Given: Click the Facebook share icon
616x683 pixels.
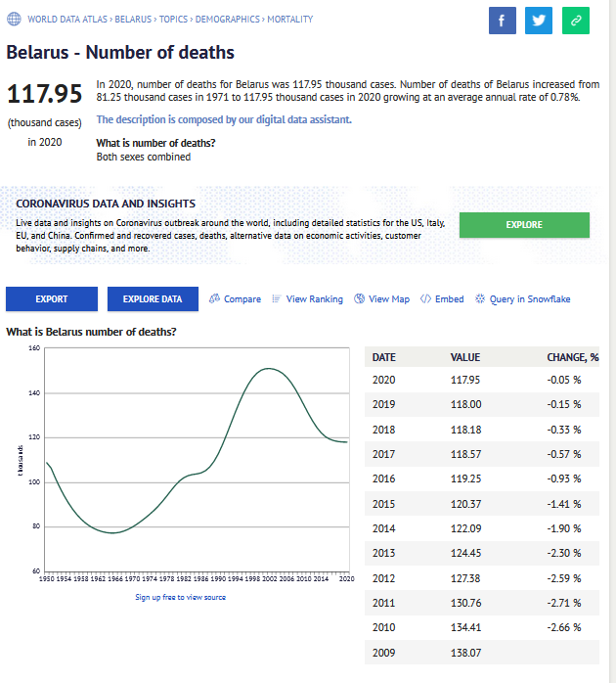Looking at the screenshot, I should point(502,20).
